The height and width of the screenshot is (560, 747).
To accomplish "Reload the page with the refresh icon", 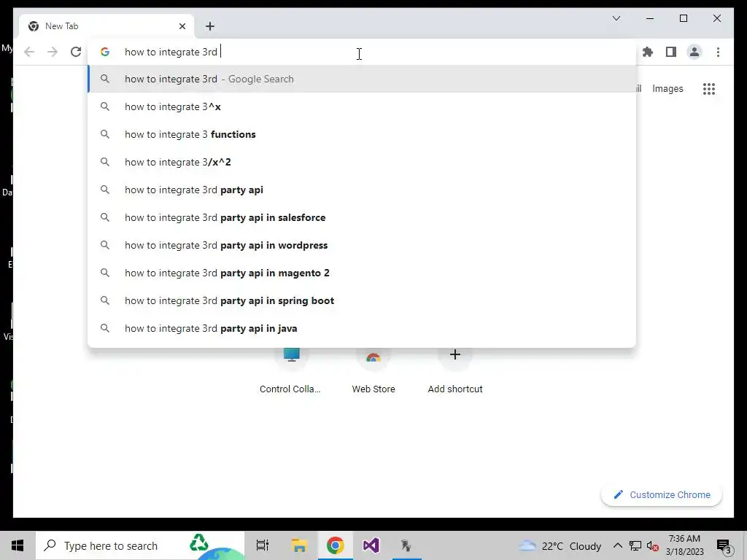I will coord(76,52).
